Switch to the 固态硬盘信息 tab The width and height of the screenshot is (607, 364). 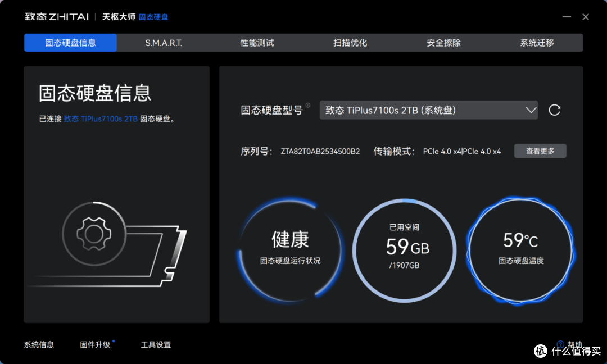(70, 43)
